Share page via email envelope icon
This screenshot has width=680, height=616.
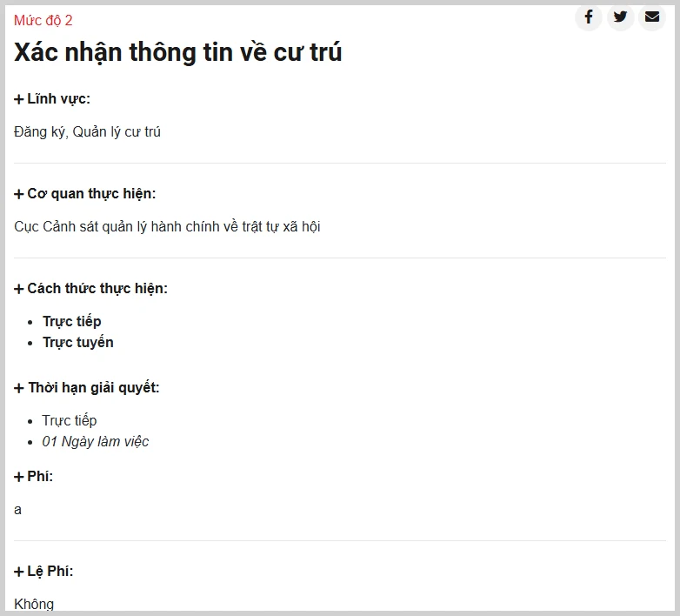652,17
